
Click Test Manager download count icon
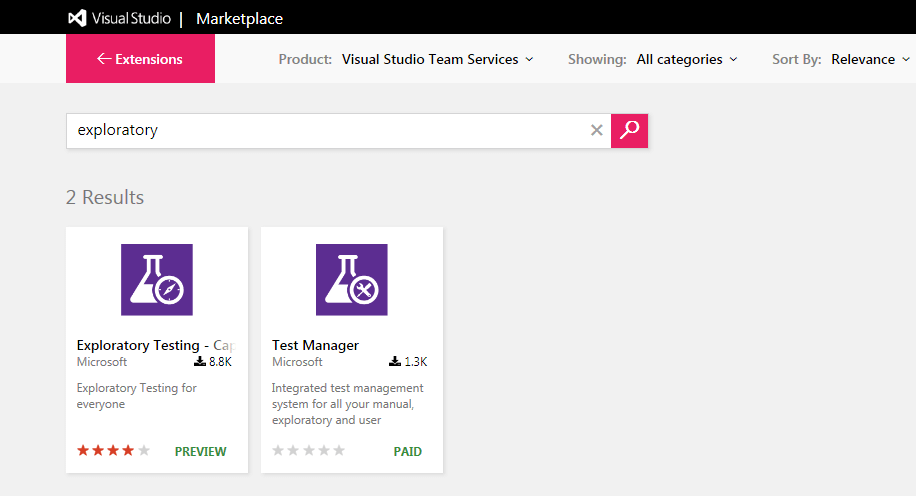(x=395, y=362)
